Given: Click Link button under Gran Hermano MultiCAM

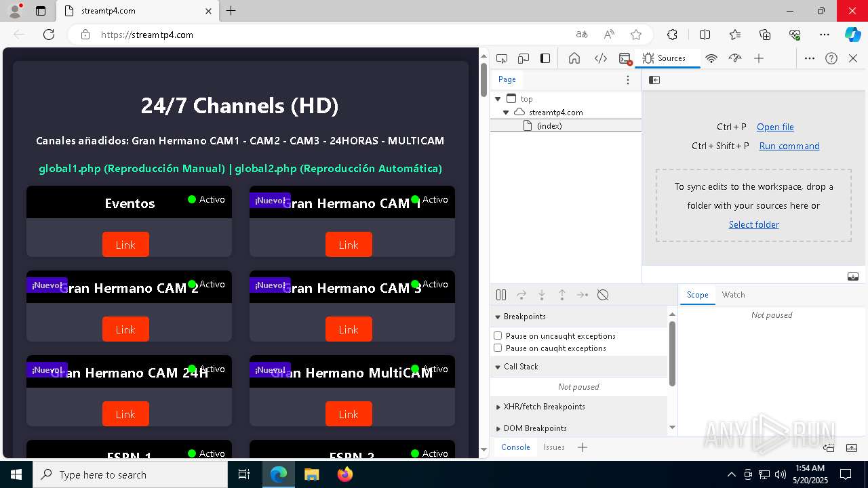Looking at the screenshot, I should [x=349, y=414].
